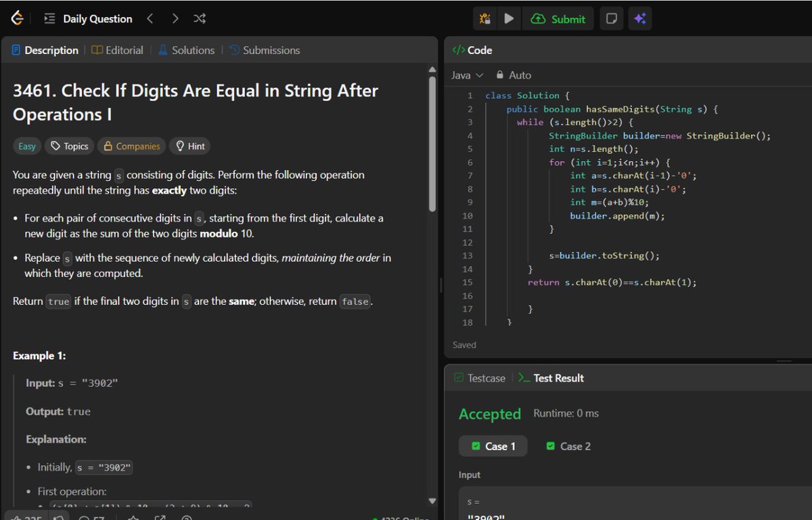Click the description scrollbar down arrow
Viewport: 812px width, 520px height.
tap(432, 501)
